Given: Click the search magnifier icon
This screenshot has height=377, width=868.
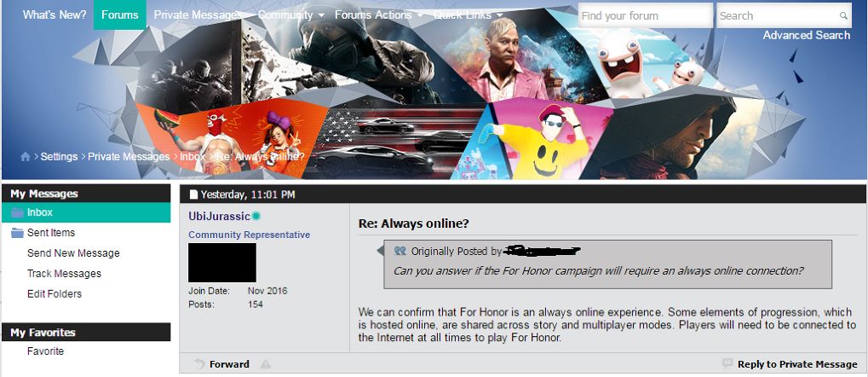Looking at the screenshot, I should [843, 16].
